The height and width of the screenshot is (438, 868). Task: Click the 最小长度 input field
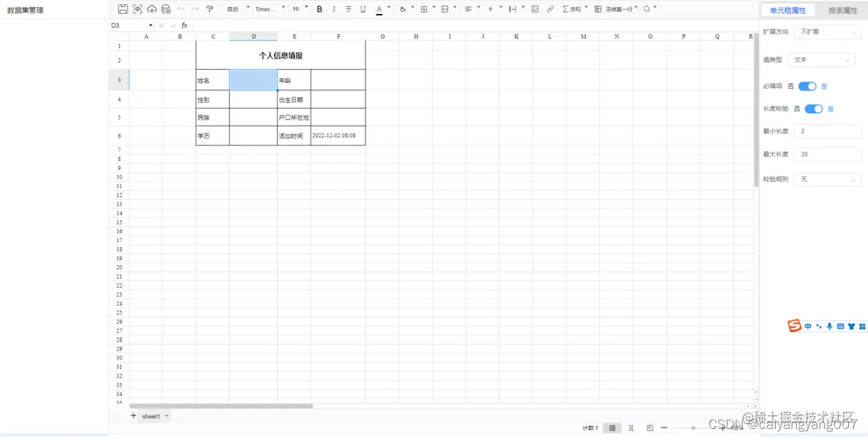pyautogui.click(x=827, y=132)
